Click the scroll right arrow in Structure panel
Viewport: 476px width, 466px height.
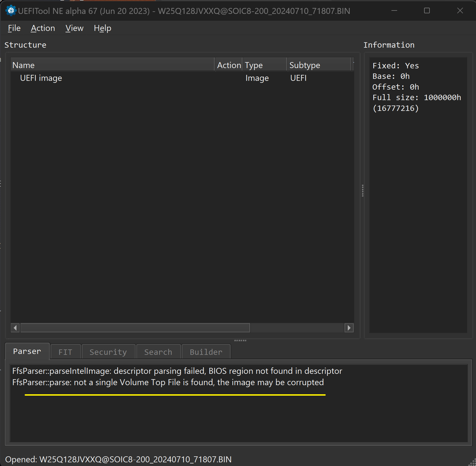coord(349,328)
